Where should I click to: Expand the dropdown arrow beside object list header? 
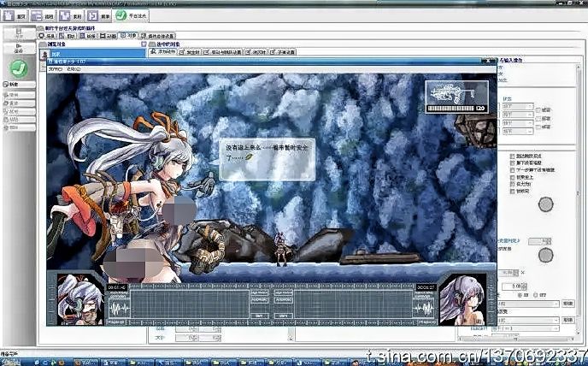point(144,44)
